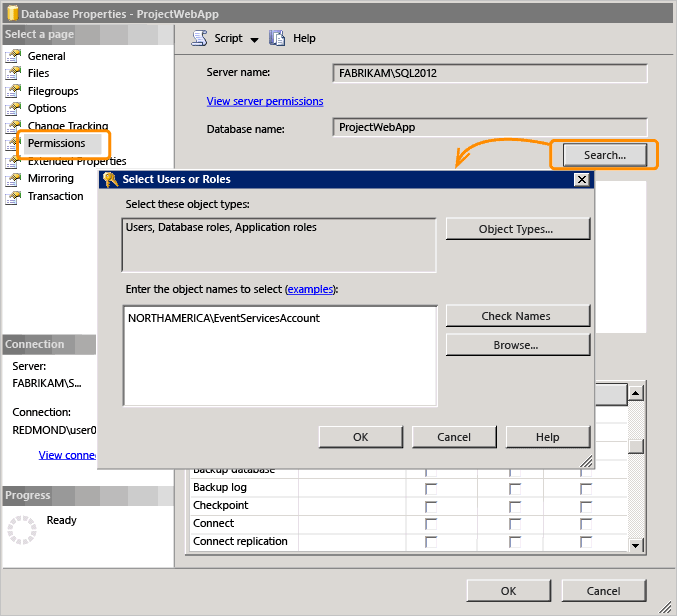Open the General page
Viewport: 677px width, 616px height.
pyautogui.click(x=47, y=56)
